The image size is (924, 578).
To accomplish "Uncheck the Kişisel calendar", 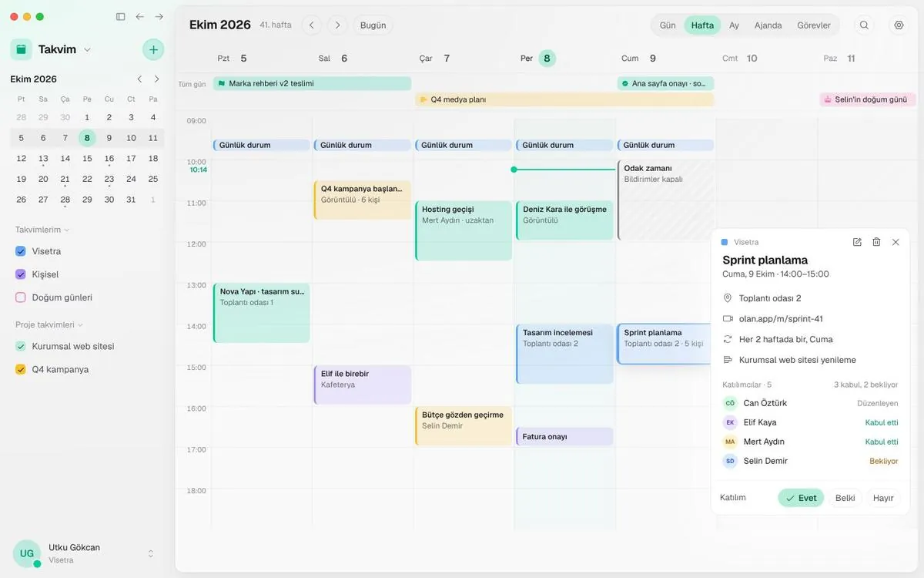I will [x=21, y=274].
